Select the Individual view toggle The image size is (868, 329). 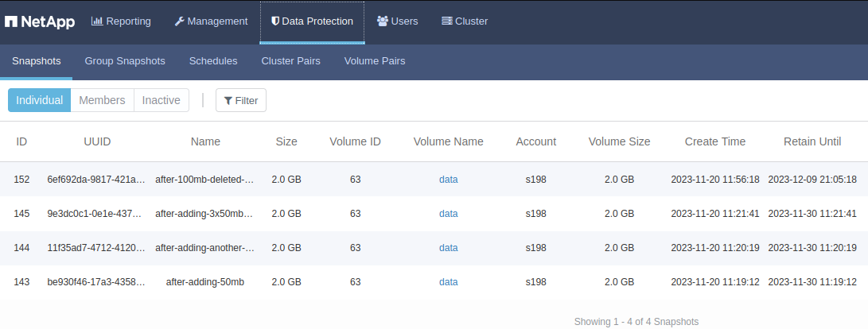(39, 100)
